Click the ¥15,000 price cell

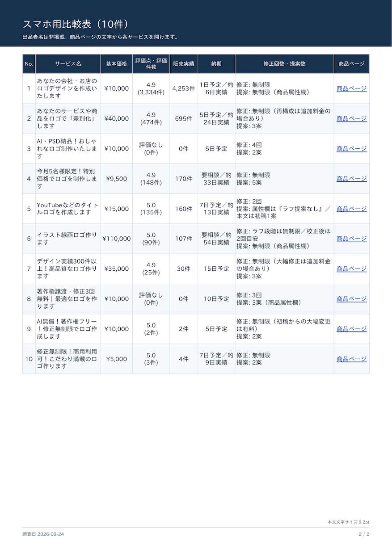coord(117,209)
